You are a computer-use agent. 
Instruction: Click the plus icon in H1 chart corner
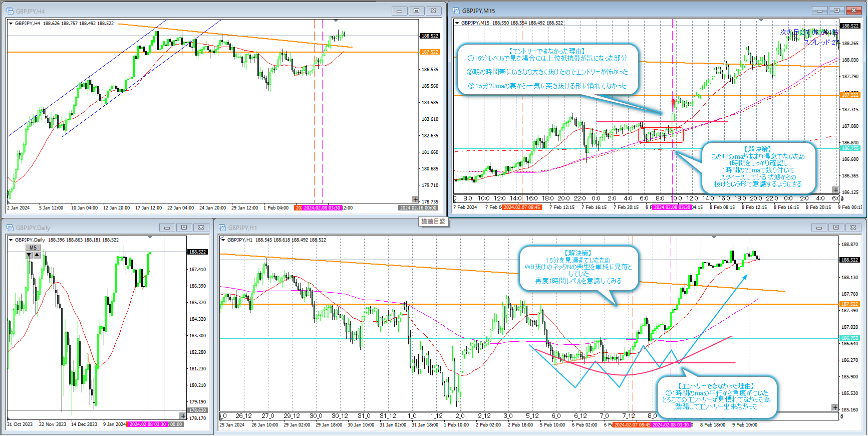click(x=835, y=407)
